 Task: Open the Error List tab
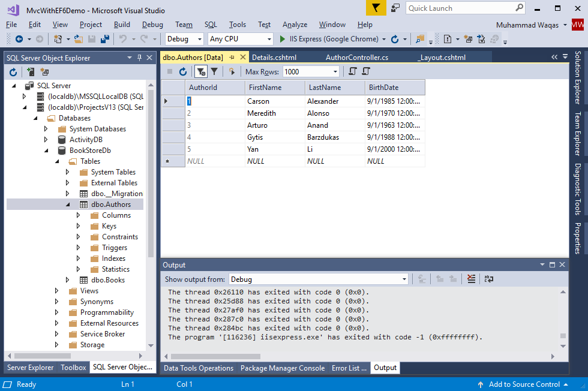tap(349, 368)
